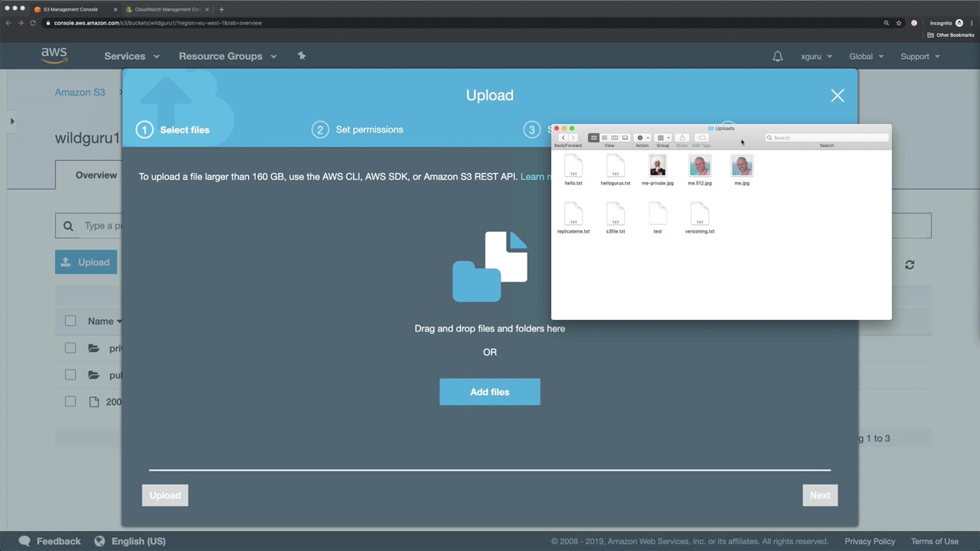Viewport: 980px width, 551px height.
Task: Expand the left side navigation panel arrow
Action: point(12,121)
